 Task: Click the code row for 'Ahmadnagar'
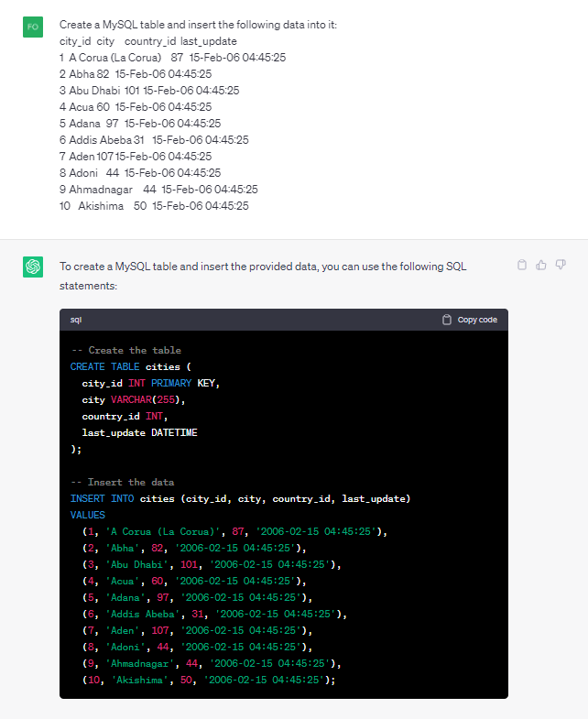(212, 664)
